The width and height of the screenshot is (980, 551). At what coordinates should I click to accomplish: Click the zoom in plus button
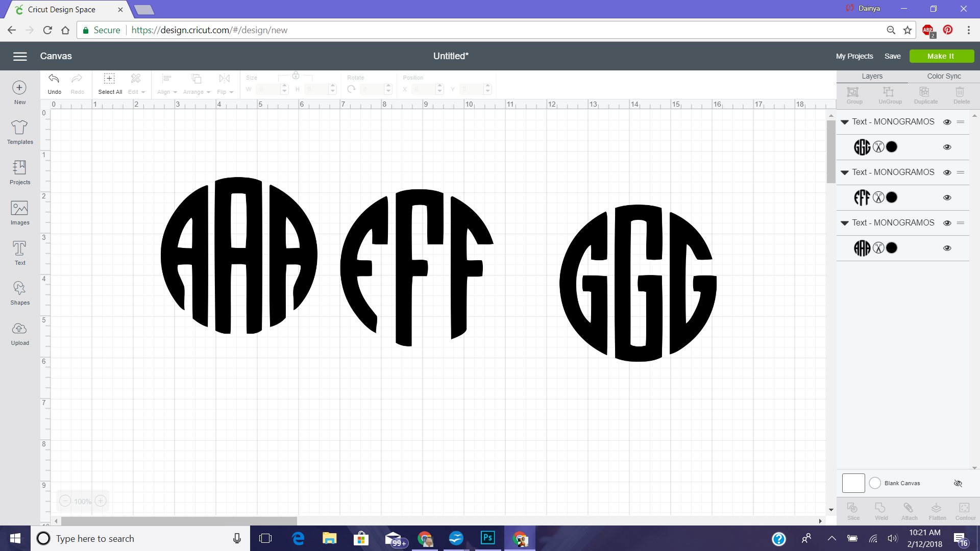[x=101, y=501]
